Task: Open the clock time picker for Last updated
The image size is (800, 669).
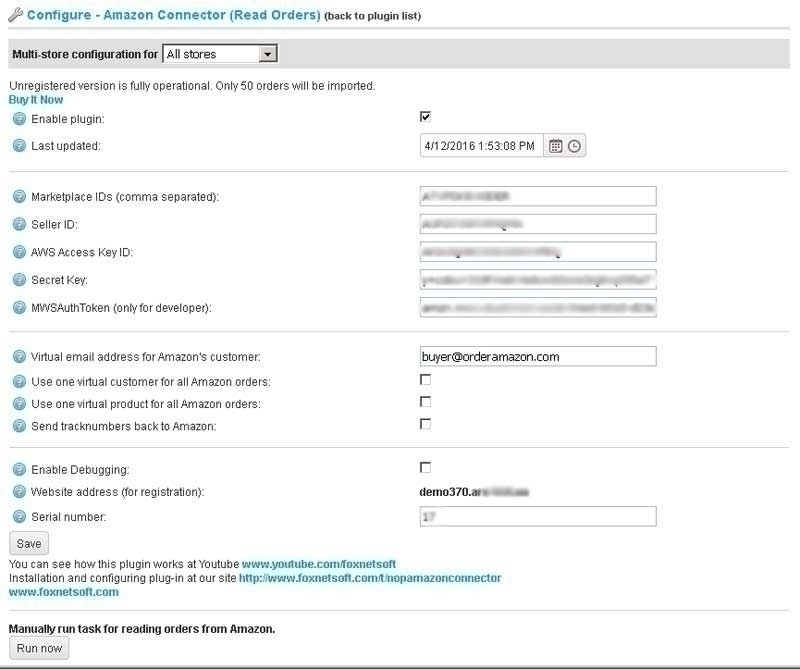Action: (x=574, y=146)
